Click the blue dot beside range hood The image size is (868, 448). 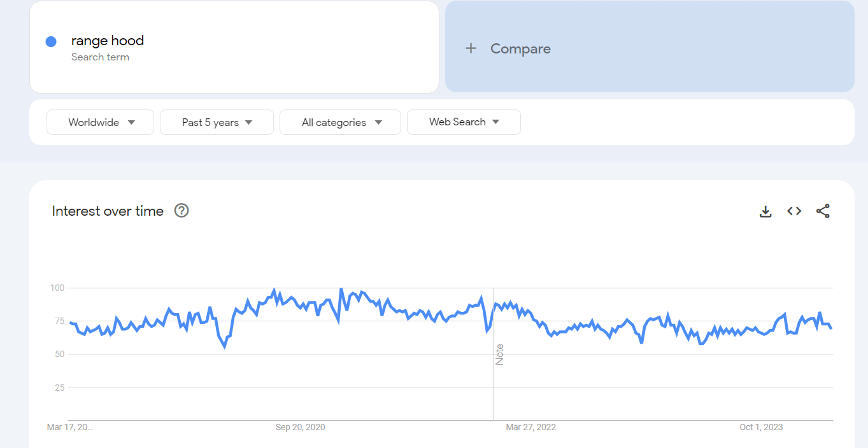click(51, 41)
